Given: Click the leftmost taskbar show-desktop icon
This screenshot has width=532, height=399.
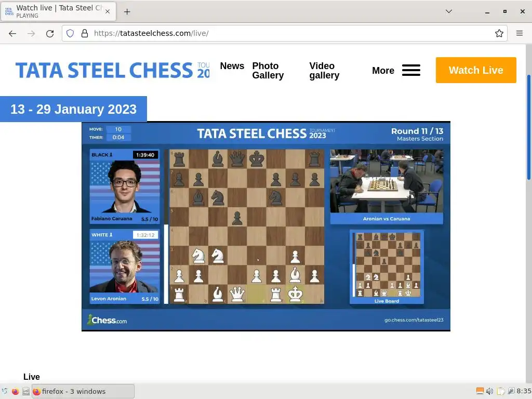Looking at the screenshot, I should (4, 392).
